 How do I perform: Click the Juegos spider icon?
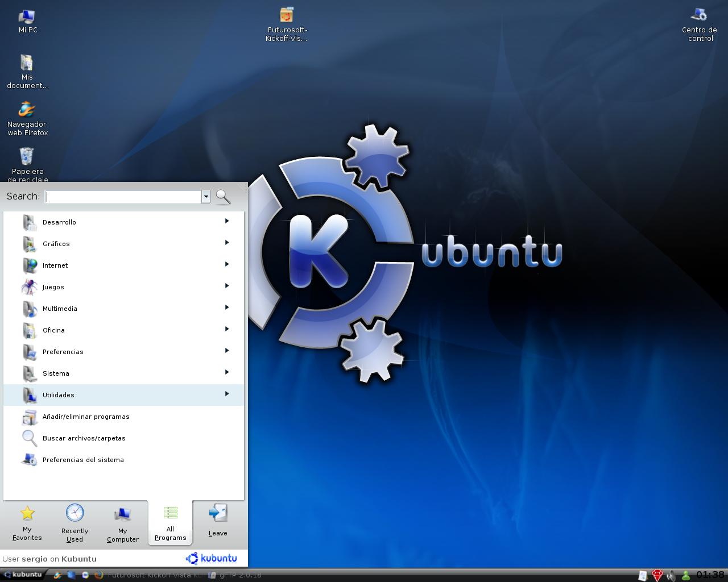click(30, 287)
